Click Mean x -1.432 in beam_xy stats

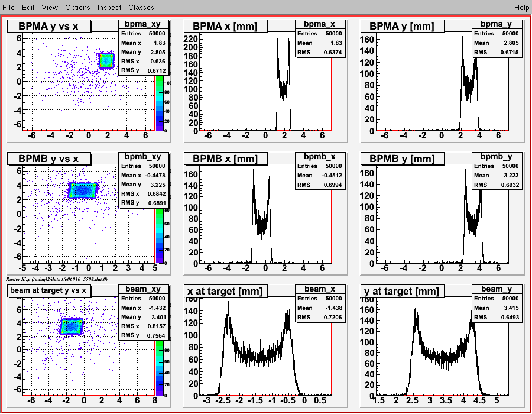[x=143, y=308]
